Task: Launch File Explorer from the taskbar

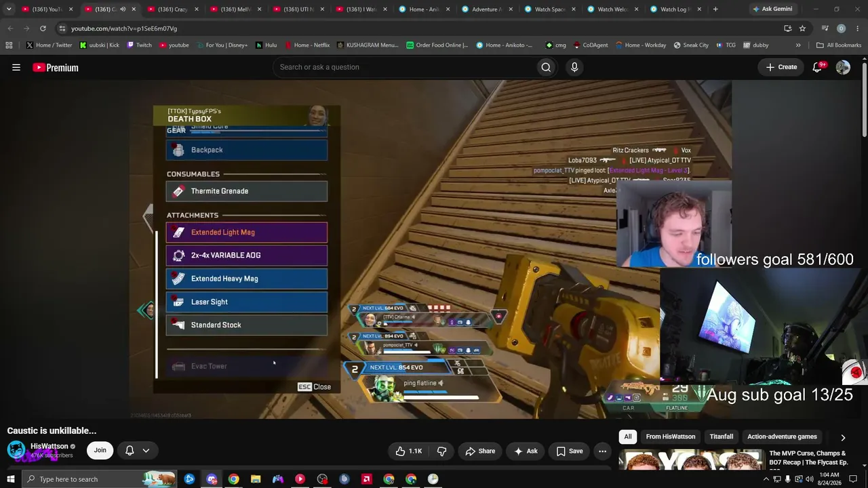Action: point(256,479)
